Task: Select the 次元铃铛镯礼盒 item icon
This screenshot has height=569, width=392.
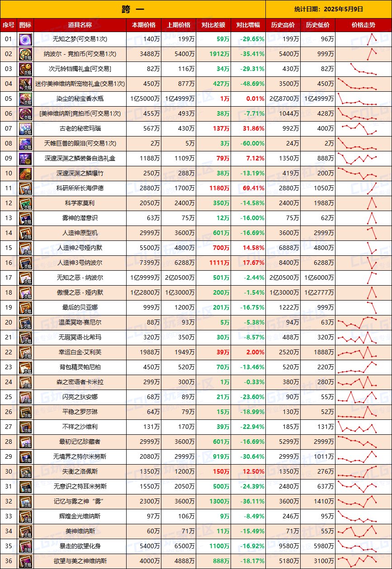Action: coord(25,69)
